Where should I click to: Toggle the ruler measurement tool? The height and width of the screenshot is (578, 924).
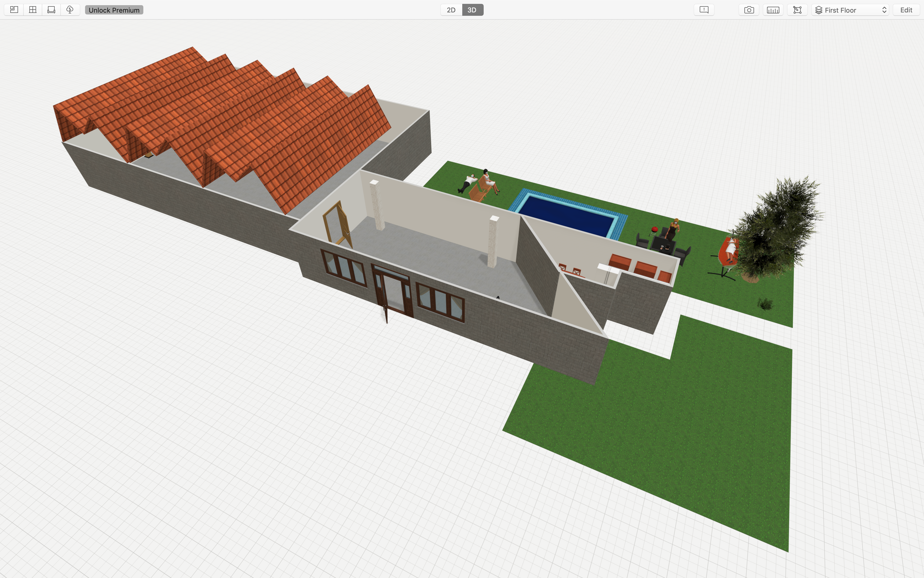[773, 10]
